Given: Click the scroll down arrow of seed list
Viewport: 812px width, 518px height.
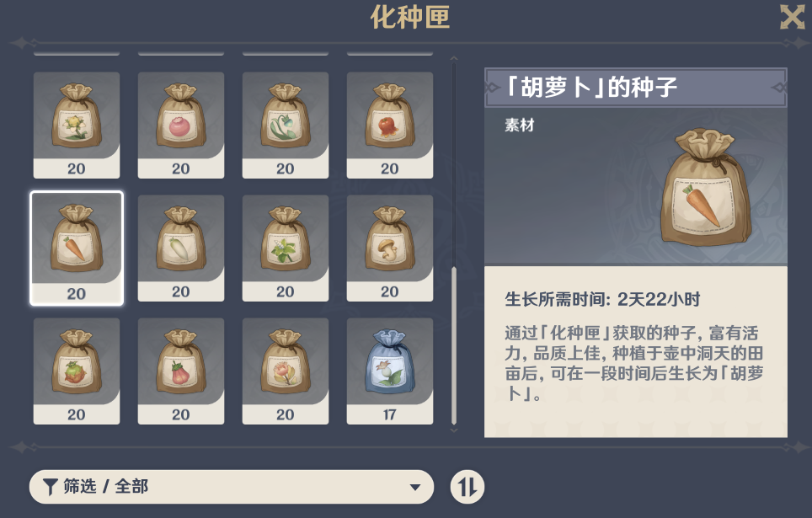Looking at the screenshot, I should 454,430.
